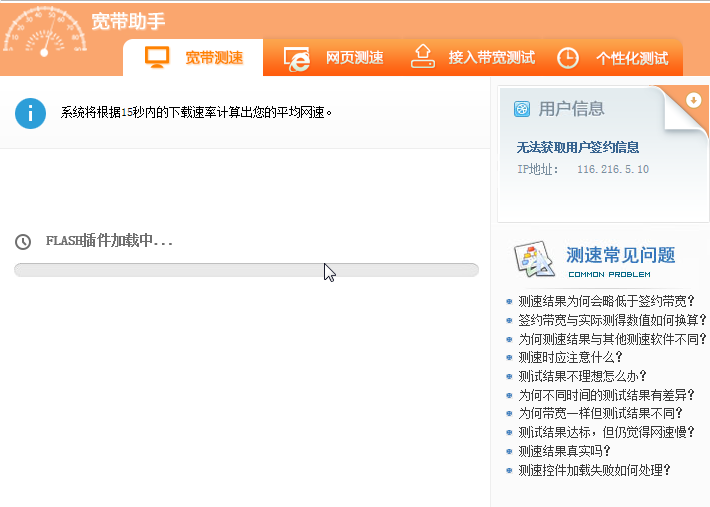Click the IP地址 label
Viewport: 710px width, 507px height.
click(x=537, y=169)
